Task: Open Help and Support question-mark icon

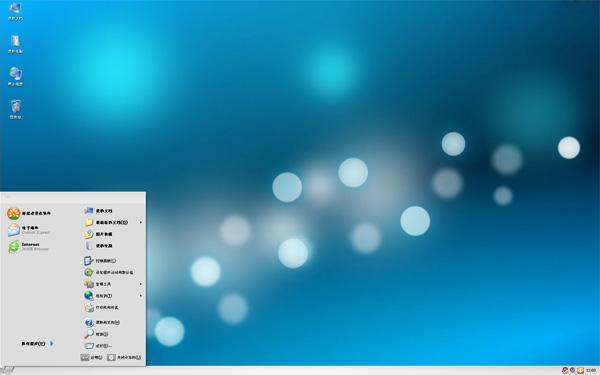Action: point(89,322)
